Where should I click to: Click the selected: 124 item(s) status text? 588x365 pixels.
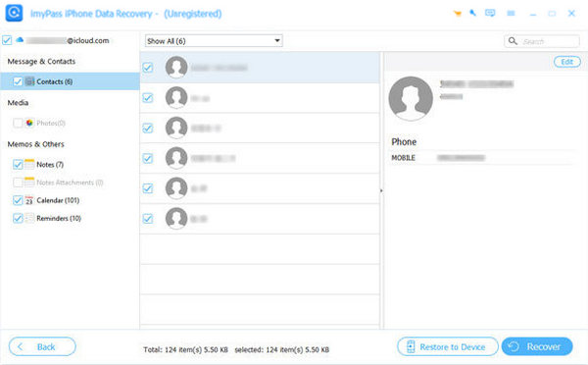coord(282,349)
